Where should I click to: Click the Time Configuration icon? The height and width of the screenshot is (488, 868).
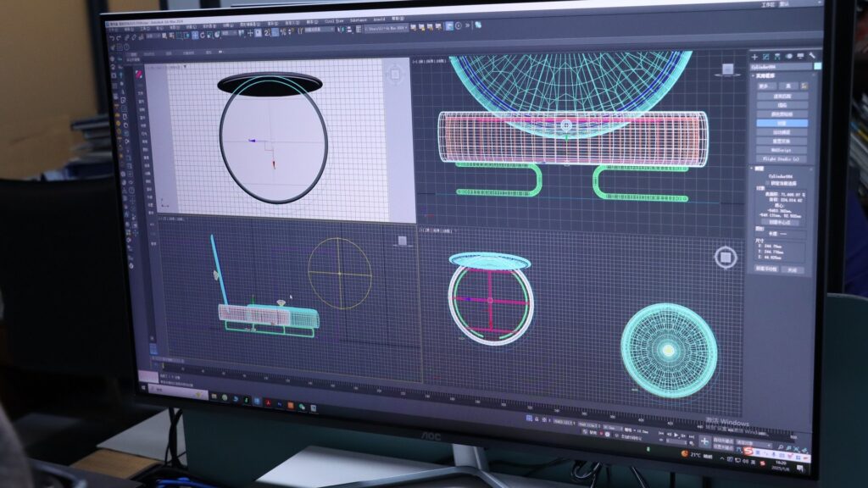pyautogui.click(x=692, y=443)
